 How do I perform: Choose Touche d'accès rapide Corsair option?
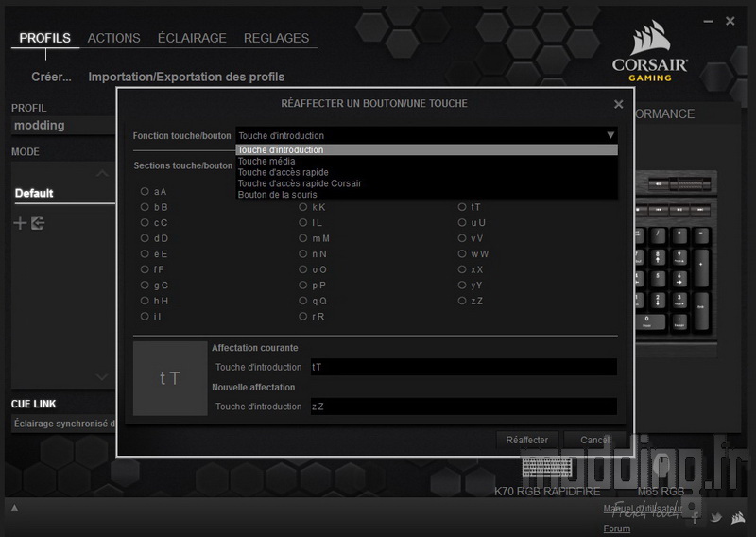[426, 183]
